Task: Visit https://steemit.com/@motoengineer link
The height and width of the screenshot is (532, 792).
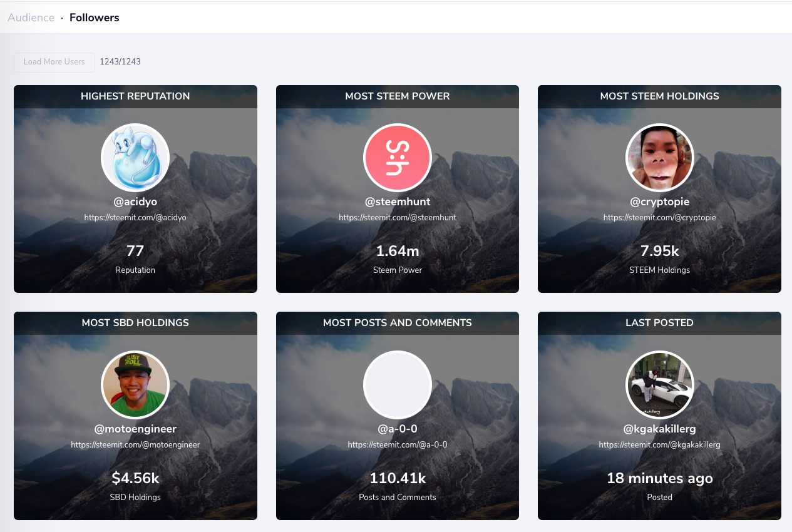Action: [135, 445]
